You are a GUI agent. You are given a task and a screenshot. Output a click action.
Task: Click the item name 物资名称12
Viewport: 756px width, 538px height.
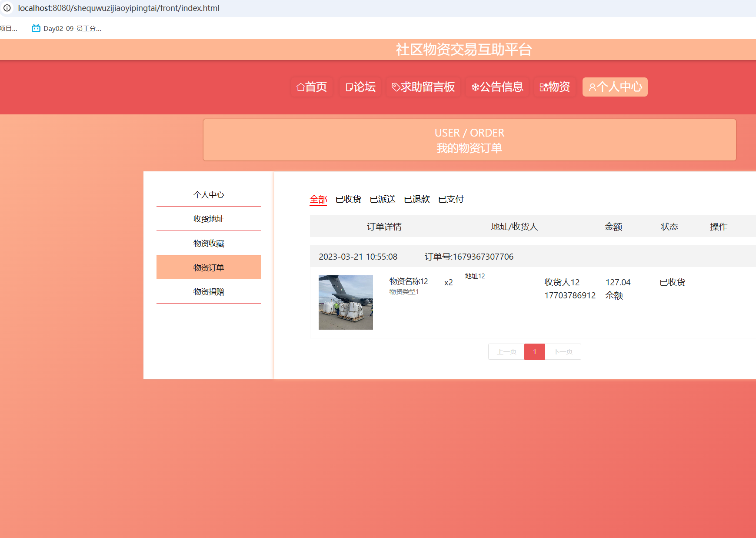[x=409, y=281]
